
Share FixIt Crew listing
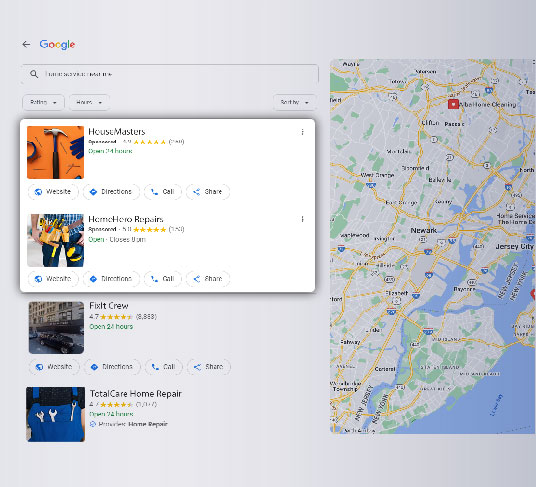pyautogui.click(x=209, y=367)
